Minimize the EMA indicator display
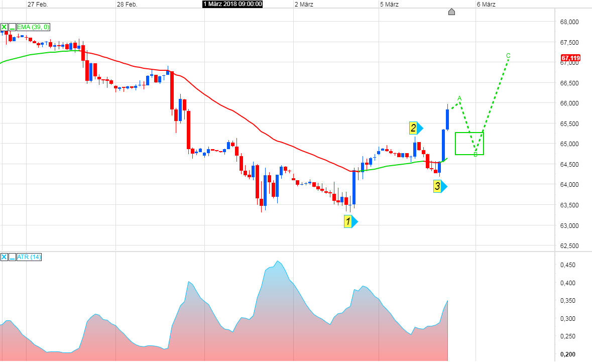Screen dimensions: 592x364 12,27
